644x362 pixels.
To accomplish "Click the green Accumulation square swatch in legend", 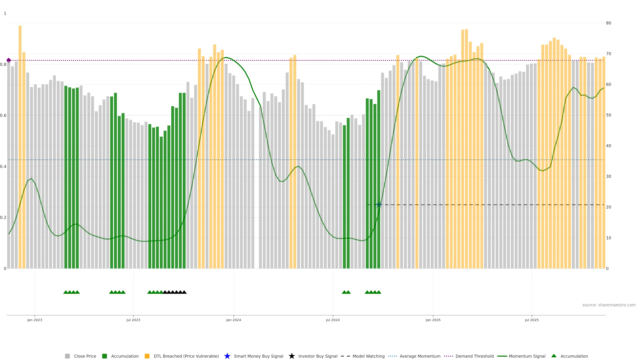I will (x=104, y=356).
